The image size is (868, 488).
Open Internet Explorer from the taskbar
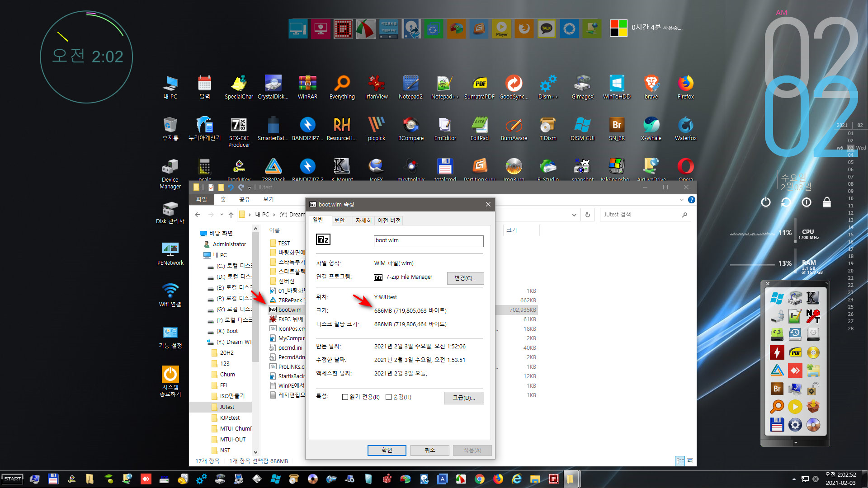coord(517,479)
